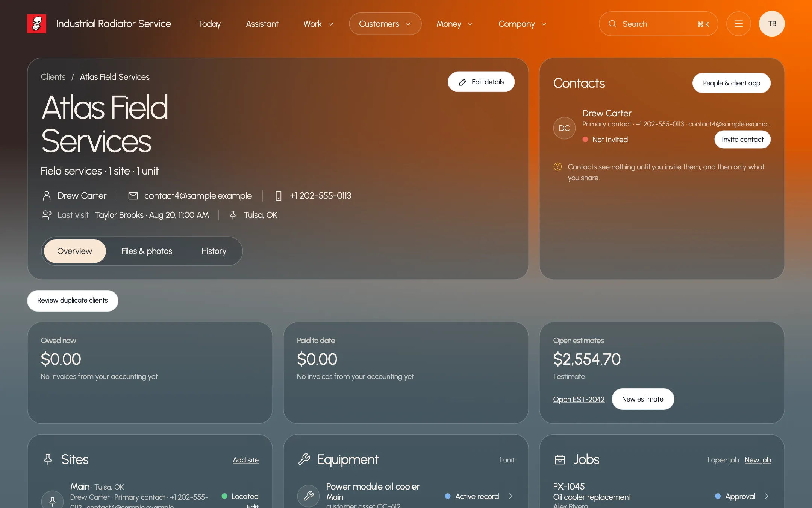The image size is (812, 508).
Task: Open the Assistant page
Action: coord(262,24)
